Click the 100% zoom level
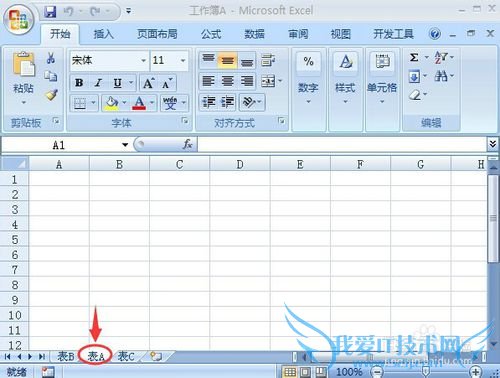 click(x=349, y=371)
